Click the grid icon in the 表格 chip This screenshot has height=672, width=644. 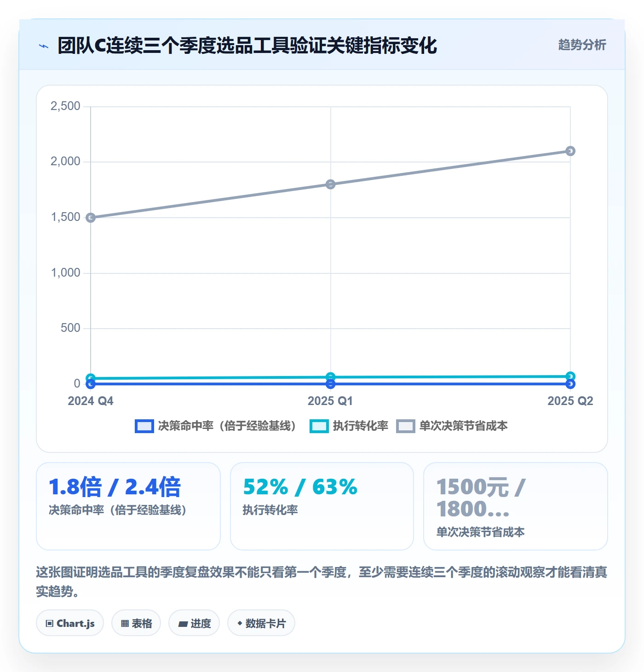point(125,624)
